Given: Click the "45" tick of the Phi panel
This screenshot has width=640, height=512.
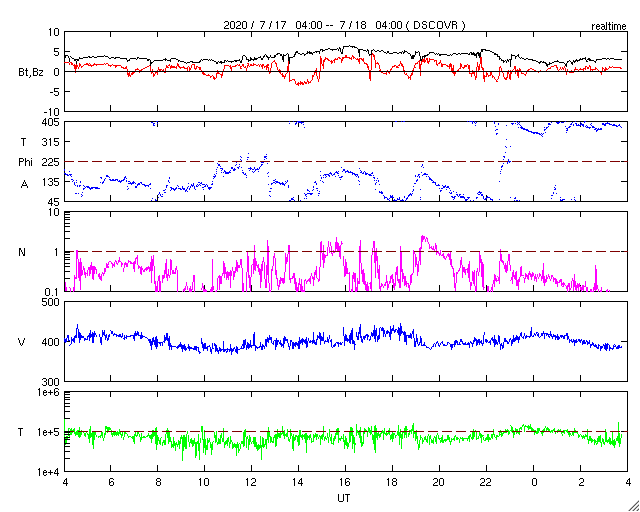Looking at the screenshot, I should click(x=54, y=201).
